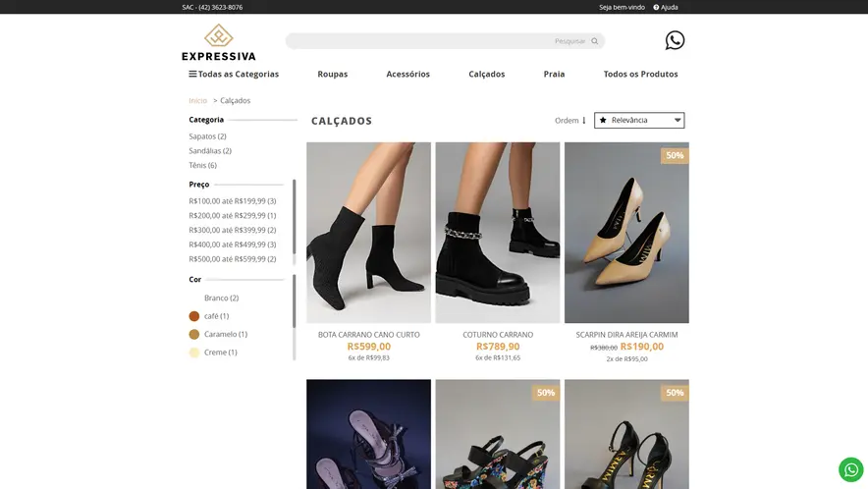Viewport: 868px width, 489px height.
Task: Open Bota Carrano Cano Curto product image
Action: [368, 233]
